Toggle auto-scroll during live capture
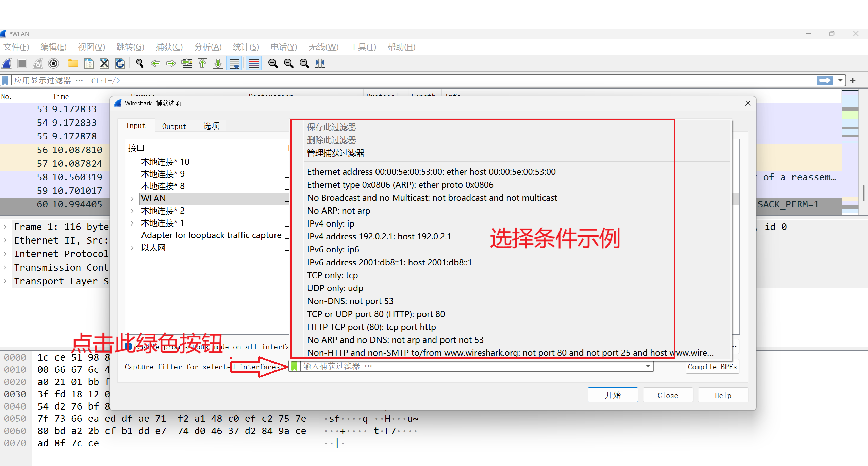This screenshot has width=868, height=466. pyautogui.click(x=234, y=63)
